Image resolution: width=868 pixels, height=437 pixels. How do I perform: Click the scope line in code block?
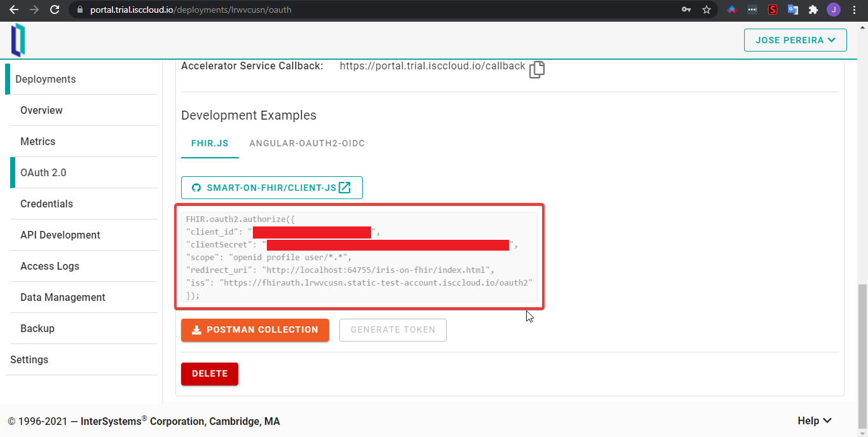tap(269, 257)
